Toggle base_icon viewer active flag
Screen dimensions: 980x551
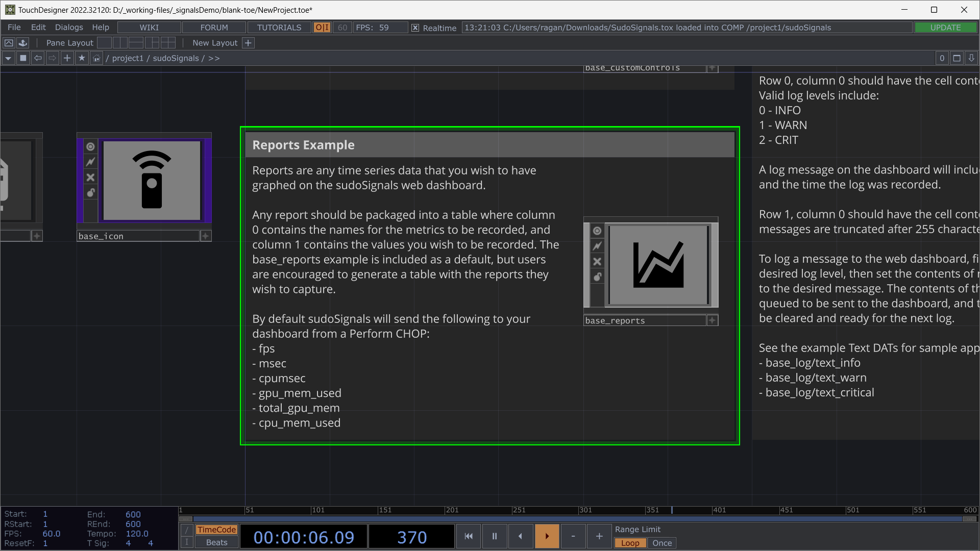click(x=90, y=147)
